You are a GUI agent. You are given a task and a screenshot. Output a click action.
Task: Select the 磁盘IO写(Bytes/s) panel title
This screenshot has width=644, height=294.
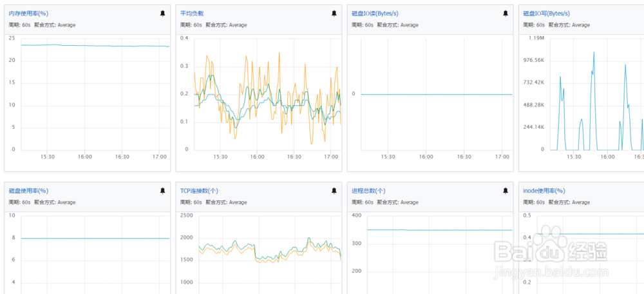(547, 13)
